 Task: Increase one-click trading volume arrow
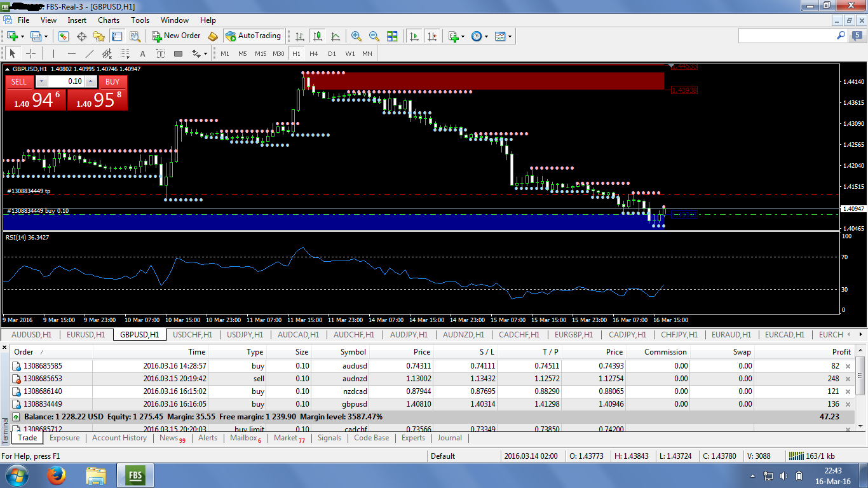click(x=91, y=81)
